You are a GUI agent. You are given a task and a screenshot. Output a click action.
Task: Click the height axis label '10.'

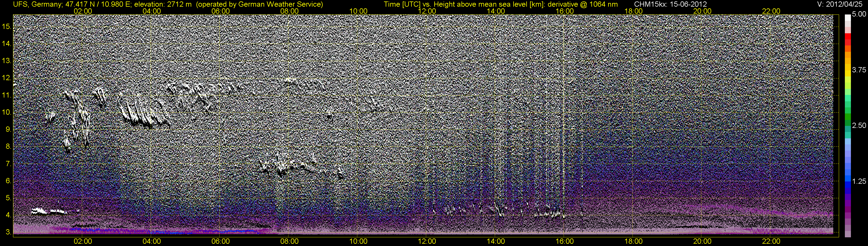[7, 112]
